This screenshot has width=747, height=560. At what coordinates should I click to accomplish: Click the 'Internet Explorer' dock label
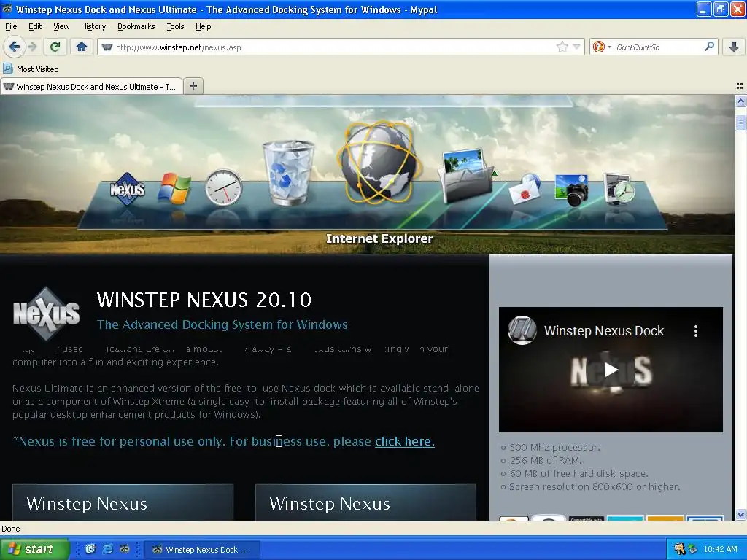point(379,238)
